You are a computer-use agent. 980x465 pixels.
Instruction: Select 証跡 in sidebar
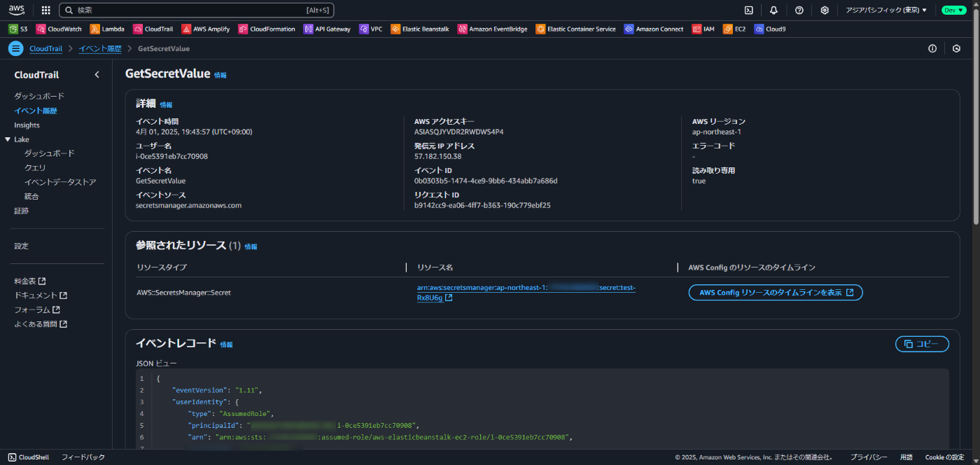(22, 211)
